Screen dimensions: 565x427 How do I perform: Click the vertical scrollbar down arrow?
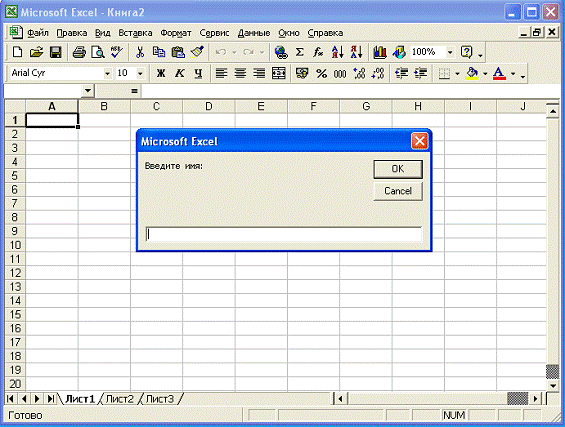(553, 386)
